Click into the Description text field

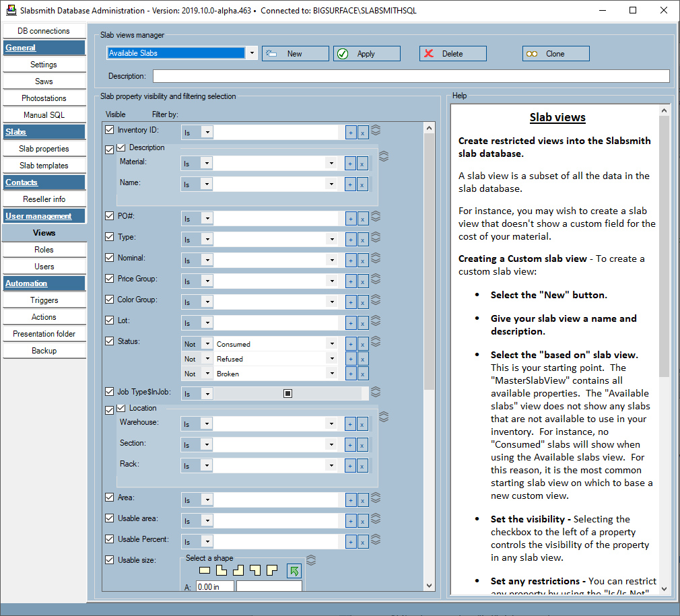411,76
